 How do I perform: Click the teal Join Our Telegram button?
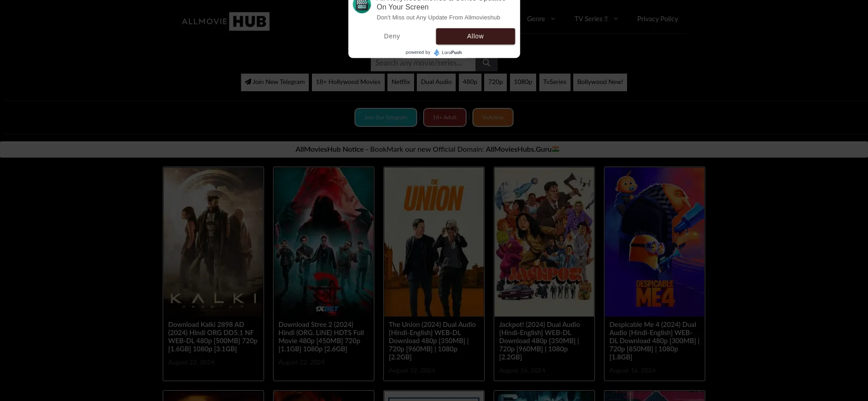(386, 117)
